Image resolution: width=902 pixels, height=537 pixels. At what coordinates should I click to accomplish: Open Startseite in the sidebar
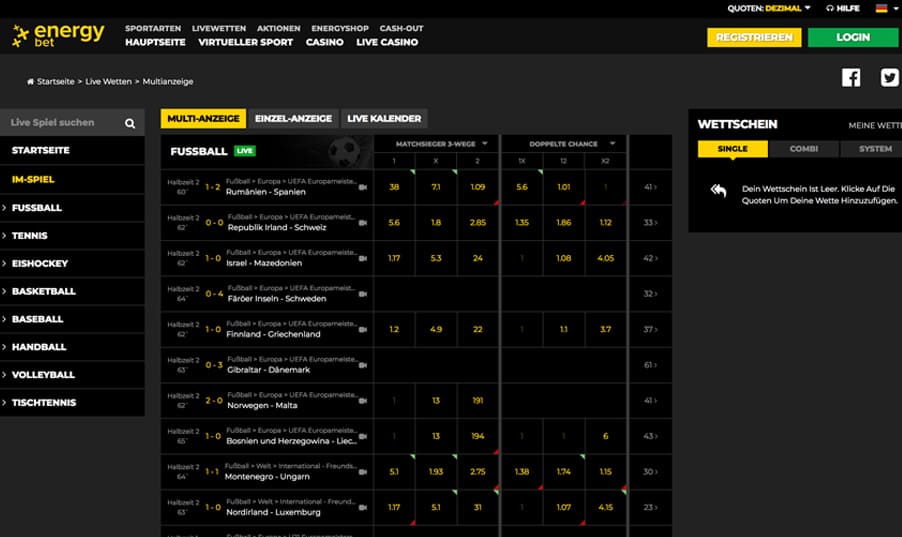[72, 150]
